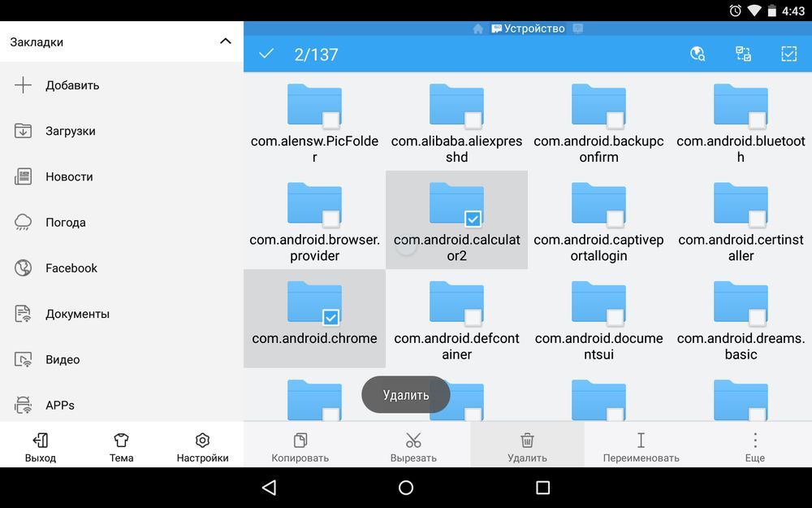Image resolution: width=812 pixels, height=508 pixels.
Task: Select the Документы label
Action: pos(78,314)
